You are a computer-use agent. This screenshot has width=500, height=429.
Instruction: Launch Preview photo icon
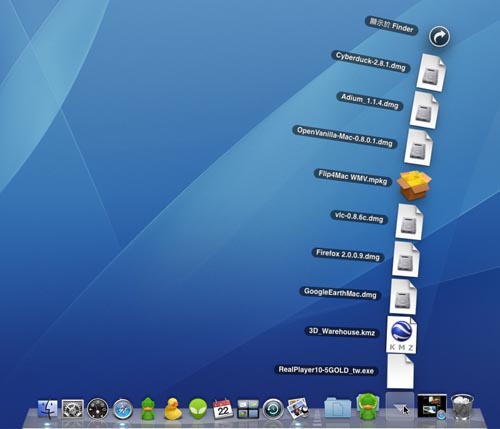[298, 408]
